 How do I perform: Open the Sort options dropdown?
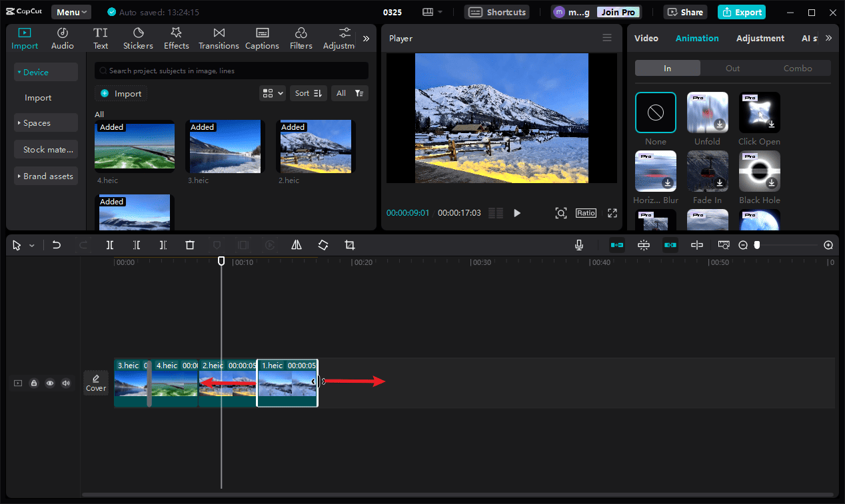pos(308,93)
